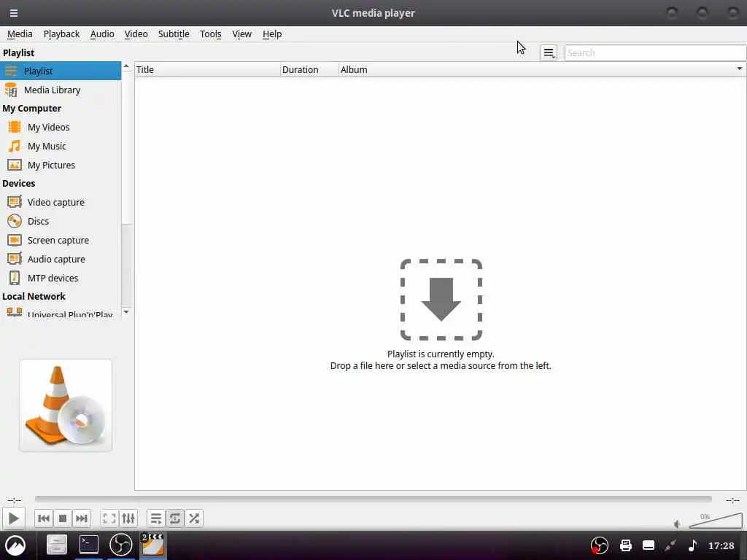Select Audio capture entry
The width and height of the screenshot is (747, 560).
tap(61, 260)
